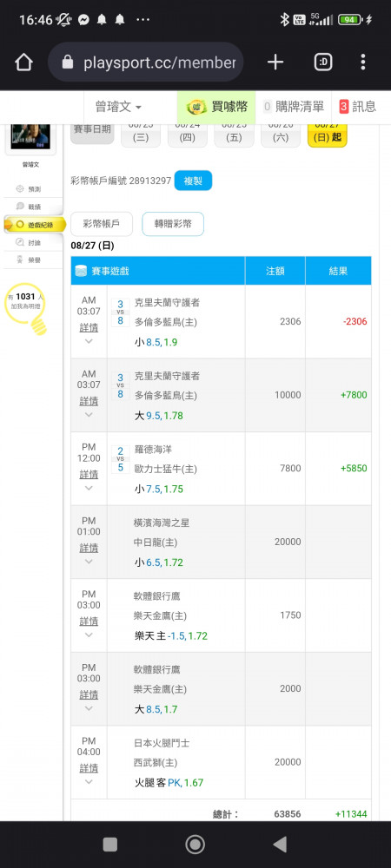Click the 榮譽 sidebar icon

click(21, 260)
